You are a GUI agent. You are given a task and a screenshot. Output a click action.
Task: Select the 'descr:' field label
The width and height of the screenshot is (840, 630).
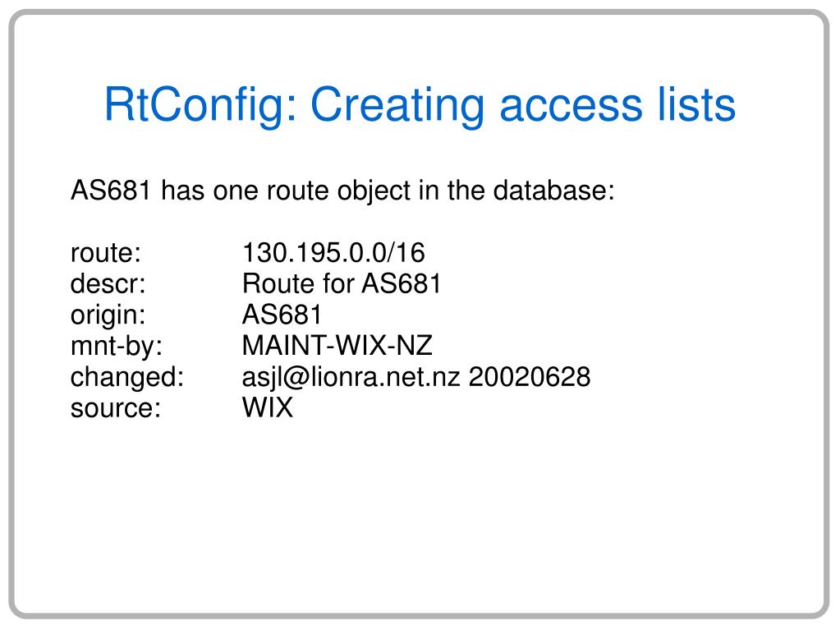(108, 283)
